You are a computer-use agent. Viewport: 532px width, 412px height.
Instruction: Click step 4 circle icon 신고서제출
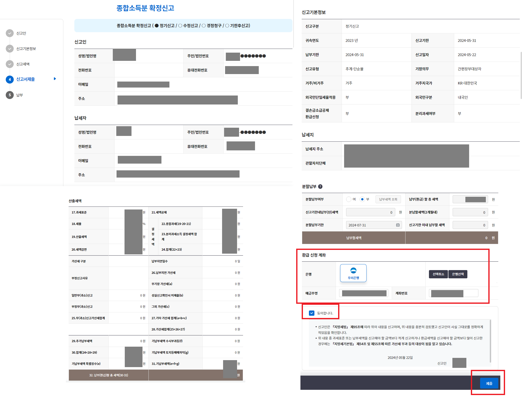[10, 80]
